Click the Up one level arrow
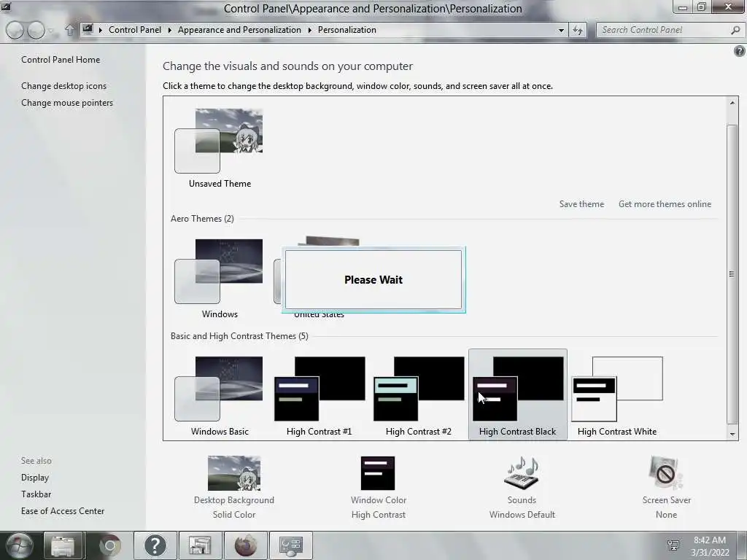 [69, 30]
